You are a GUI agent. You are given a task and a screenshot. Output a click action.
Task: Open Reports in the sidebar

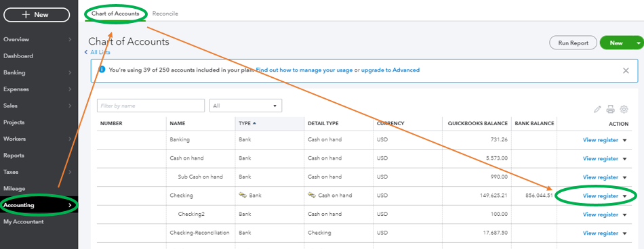(14, 156)
